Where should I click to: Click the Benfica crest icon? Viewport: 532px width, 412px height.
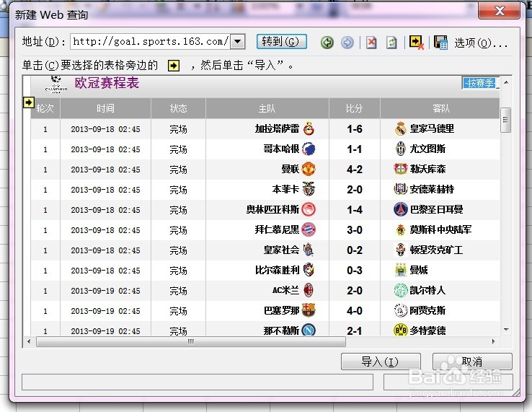309,189
